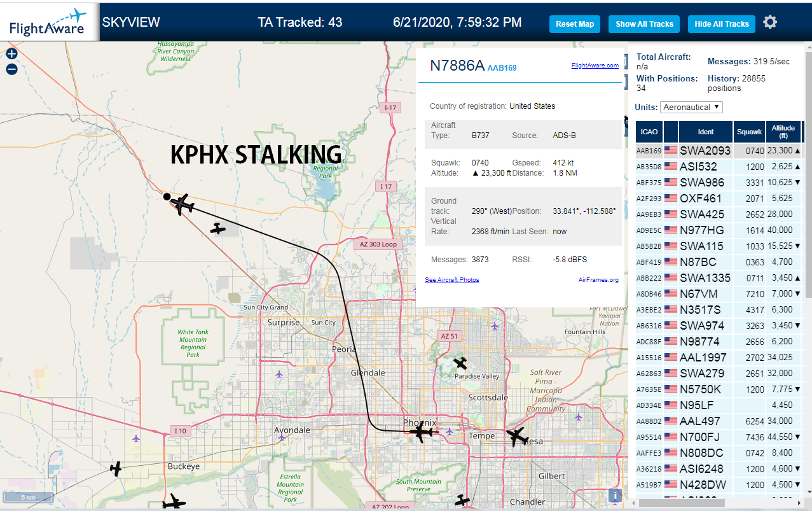
Task: Select the aircraft icon near Chandler
Action: 462,501
